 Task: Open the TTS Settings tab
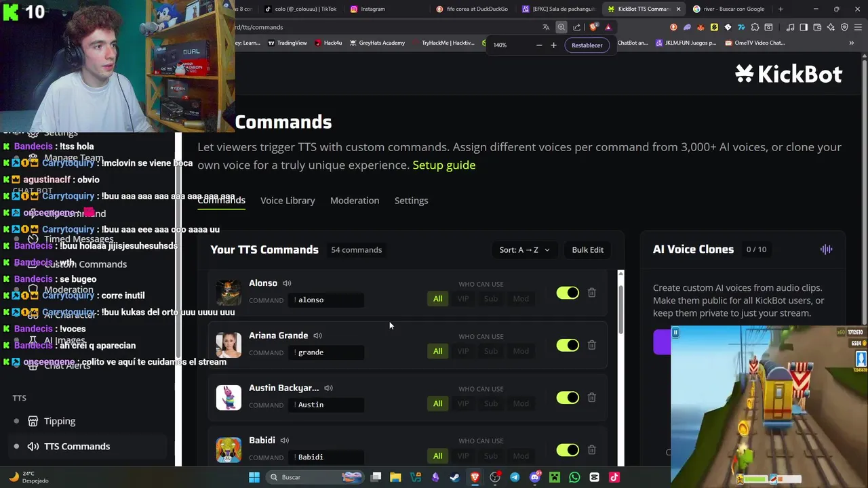(x=411, y=201)
